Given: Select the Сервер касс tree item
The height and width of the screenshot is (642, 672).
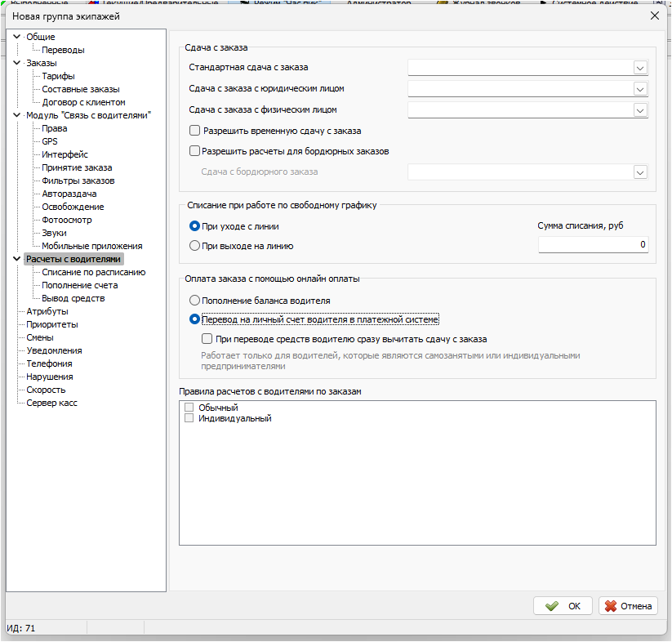Looking at the screenshot, I should pyautogui.click(x=52, y=403).
